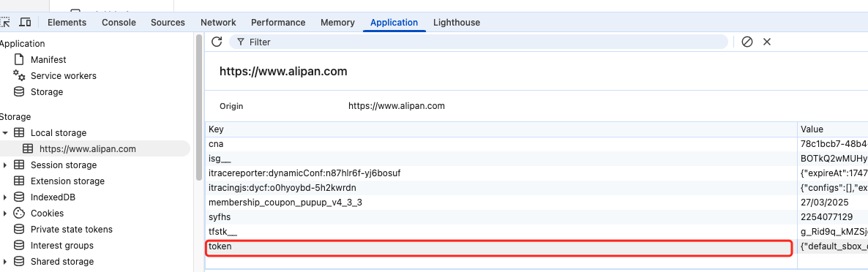Viewport: 868px width, 272px height.
Task: Select Private state tokens item
Action: (x=72, y=229)
